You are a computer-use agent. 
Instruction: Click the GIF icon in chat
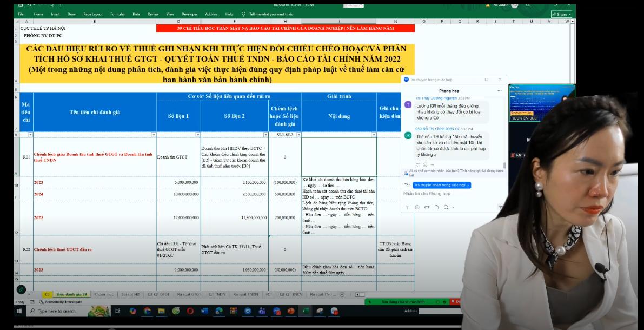point(427,207)
